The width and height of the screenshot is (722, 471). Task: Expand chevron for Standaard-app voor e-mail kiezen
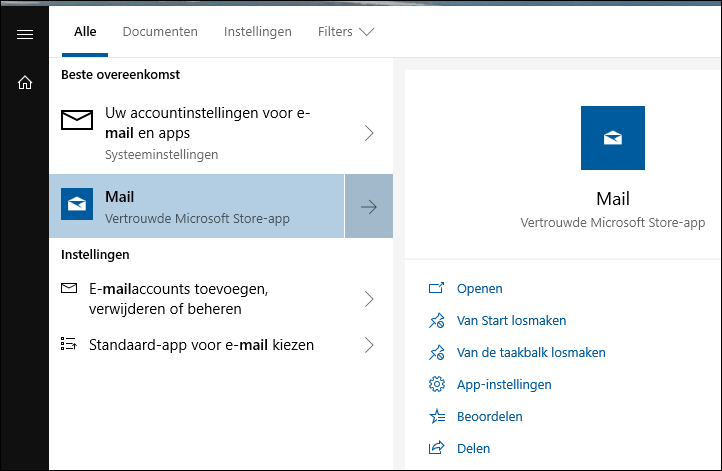(x=369, y=345)
